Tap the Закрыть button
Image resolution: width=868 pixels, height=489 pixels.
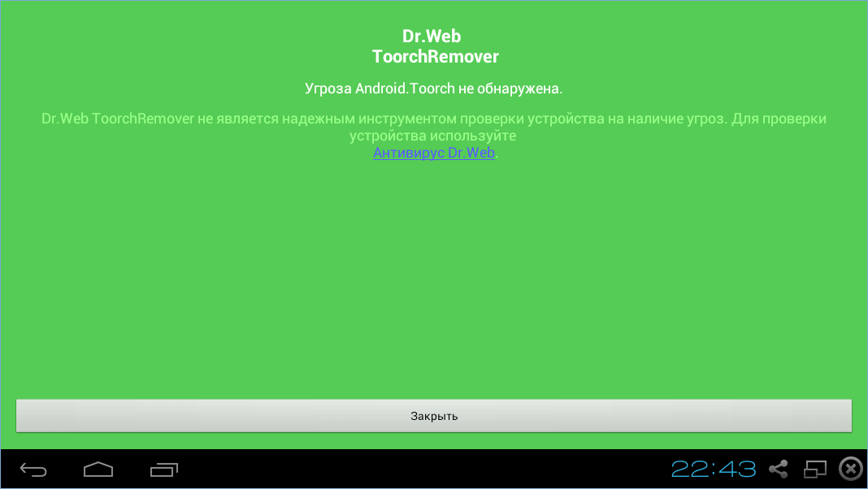[x=434, y=415]
